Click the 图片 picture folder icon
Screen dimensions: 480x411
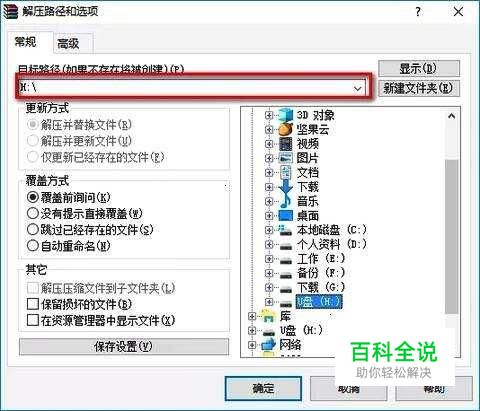coord(286,158)
